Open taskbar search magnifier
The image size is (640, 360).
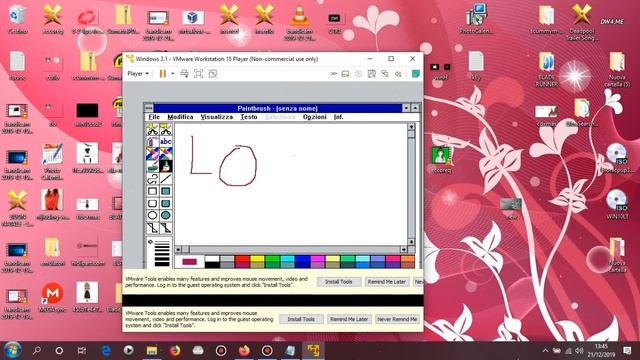tap(37, 350)
